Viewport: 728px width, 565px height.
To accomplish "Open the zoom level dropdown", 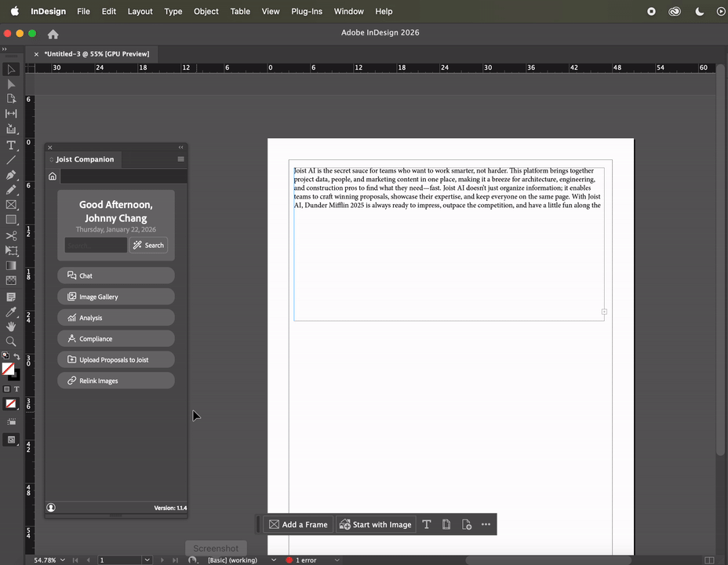I will point(63,560).
